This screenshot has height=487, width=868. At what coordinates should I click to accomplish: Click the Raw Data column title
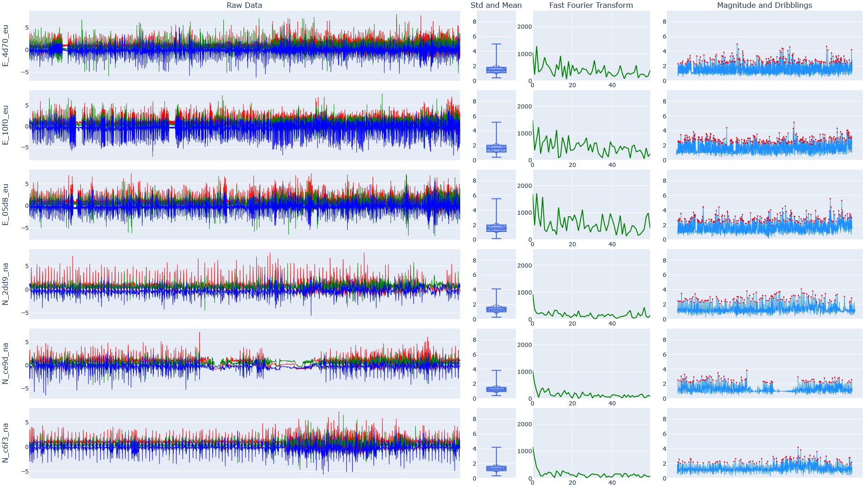pos(244,6)
